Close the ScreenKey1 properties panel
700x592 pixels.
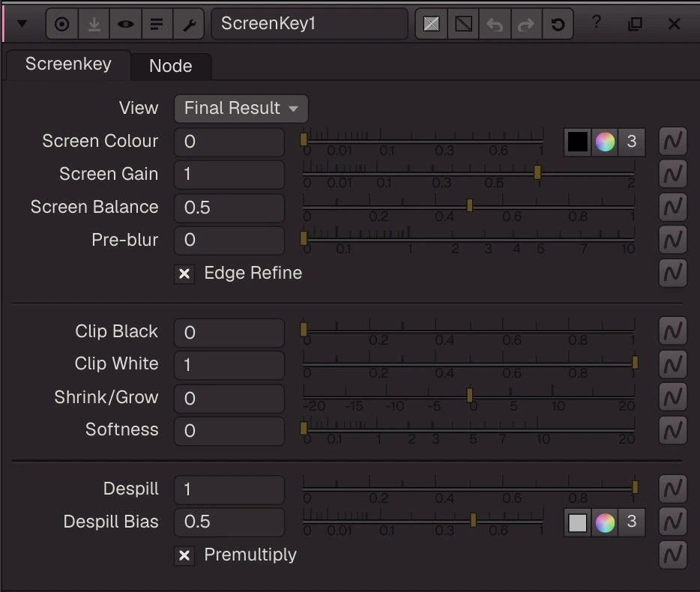(674, 24)
